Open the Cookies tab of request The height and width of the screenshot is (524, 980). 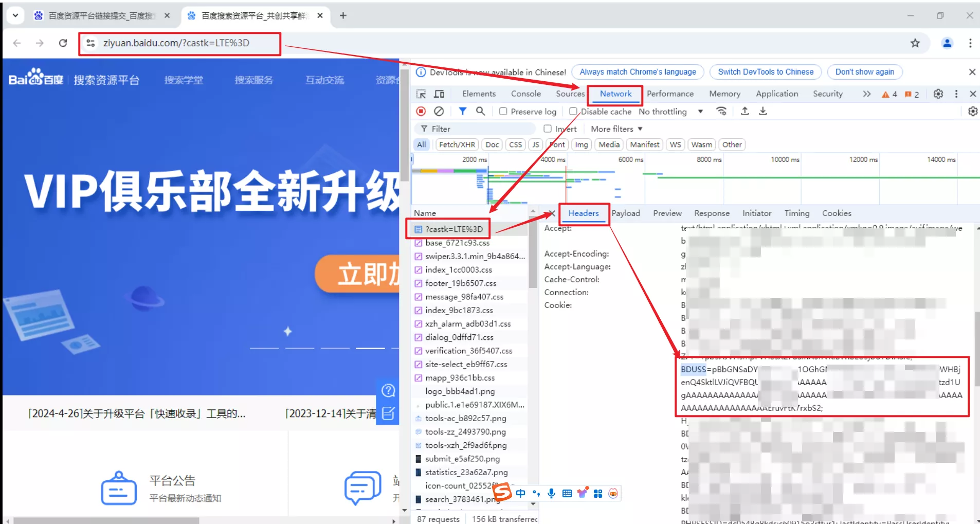pos(837,213)
